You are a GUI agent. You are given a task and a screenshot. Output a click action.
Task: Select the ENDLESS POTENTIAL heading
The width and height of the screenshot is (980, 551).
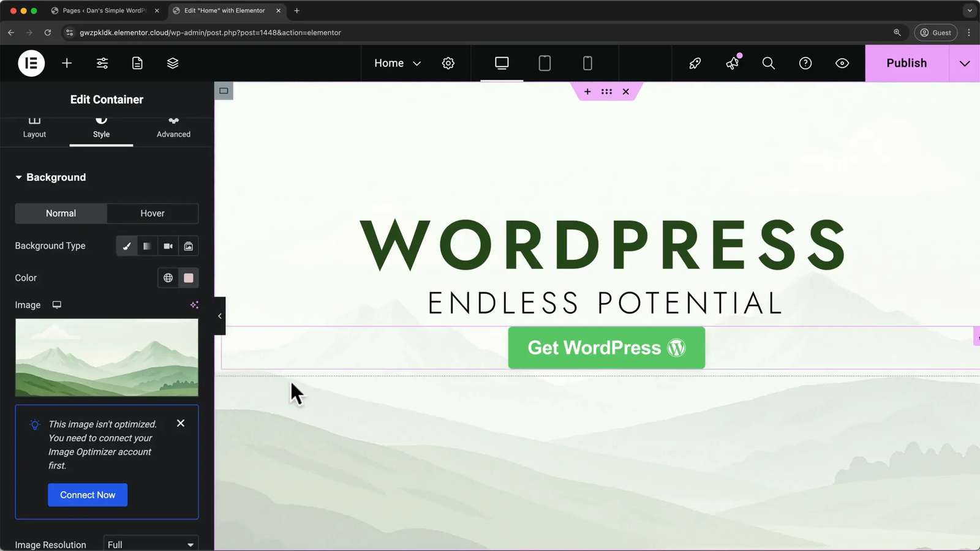click(605, 303)
